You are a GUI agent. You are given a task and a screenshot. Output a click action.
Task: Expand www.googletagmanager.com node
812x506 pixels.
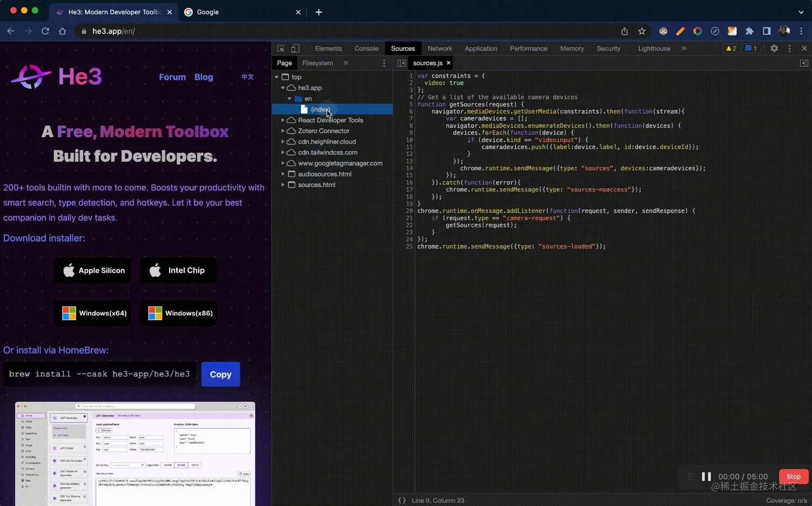(283, 163)
